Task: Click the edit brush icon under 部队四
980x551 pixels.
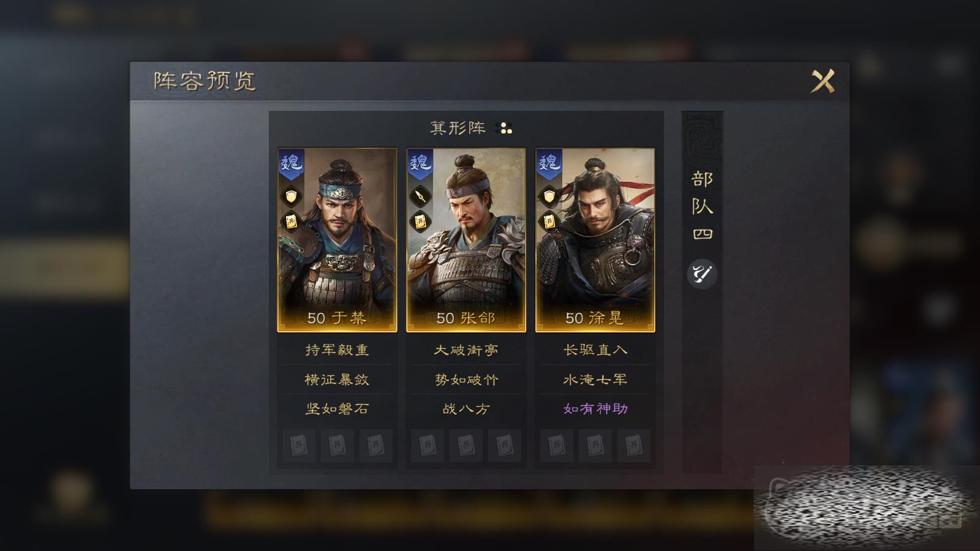Action: click(702, 274)
